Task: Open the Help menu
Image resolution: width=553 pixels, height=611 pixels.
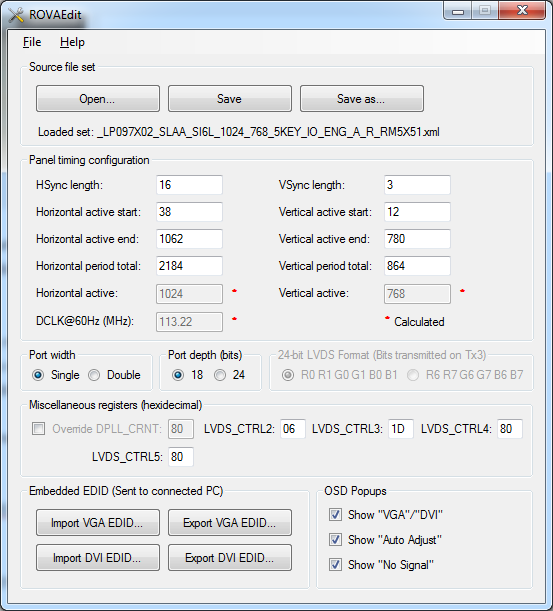Action: (72, 42)
